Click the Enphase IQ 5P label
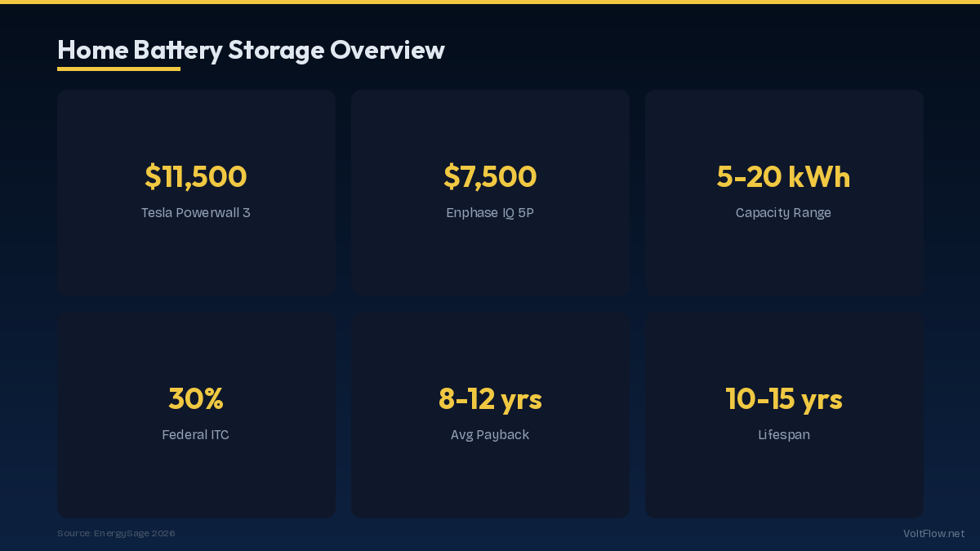The width and height of the screenshot is (980, 551). tap(490, 213)
